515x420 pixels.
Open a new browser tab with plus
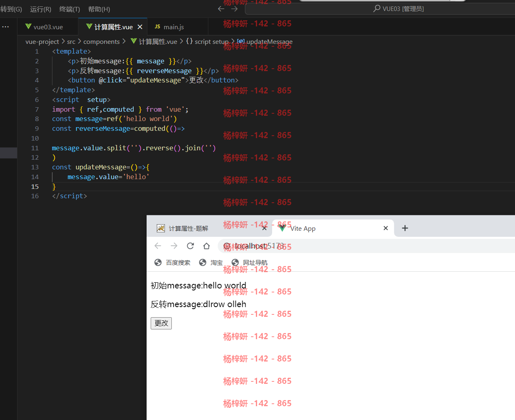pyautogui.click(x=405, y=228)
